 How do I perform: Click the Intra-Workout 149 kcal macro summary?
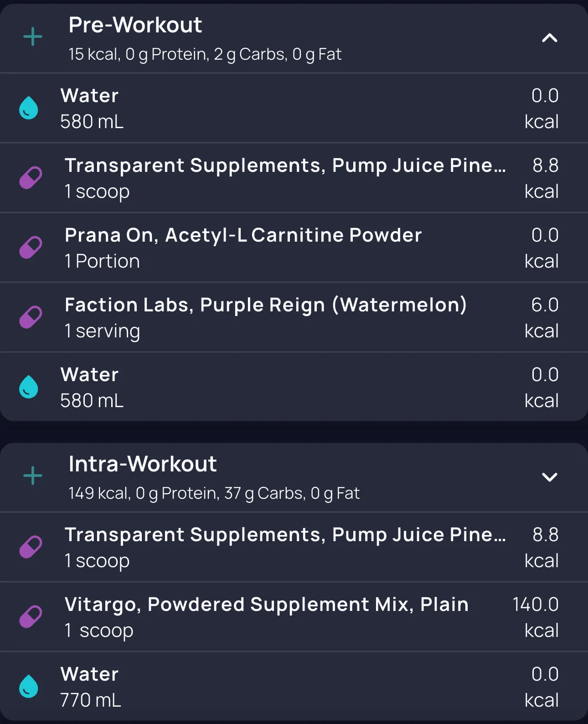214,493
